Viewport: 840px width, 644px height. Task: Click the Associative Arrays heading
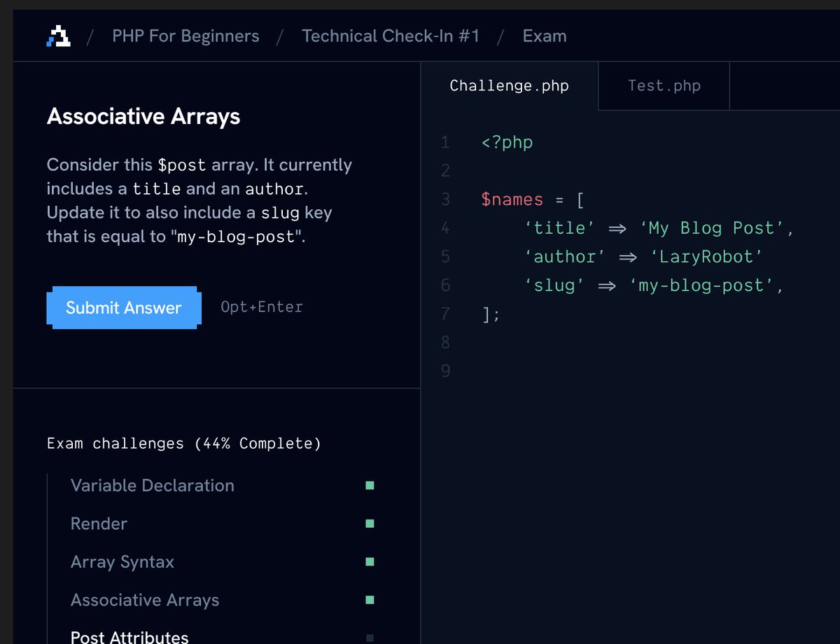[143, 116]
